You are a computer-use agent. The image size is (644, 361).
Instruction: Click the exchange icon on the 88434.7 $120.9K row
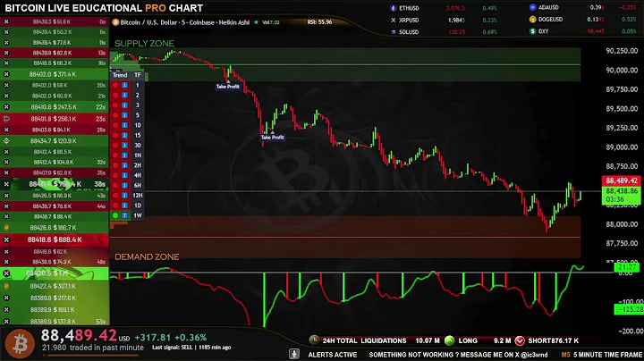pos(6,140)
